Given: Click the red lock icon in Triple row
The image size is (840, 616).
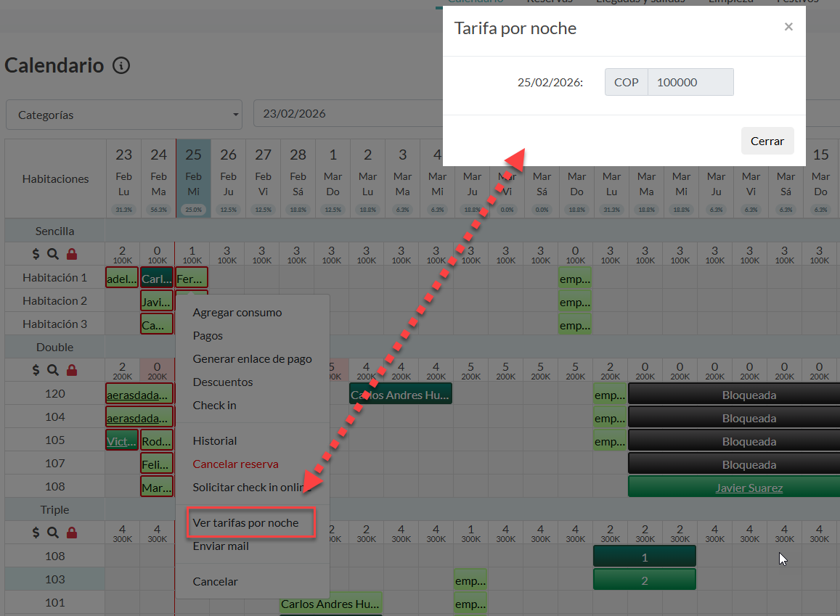Looking at the screenshot, I should [71, 533].
